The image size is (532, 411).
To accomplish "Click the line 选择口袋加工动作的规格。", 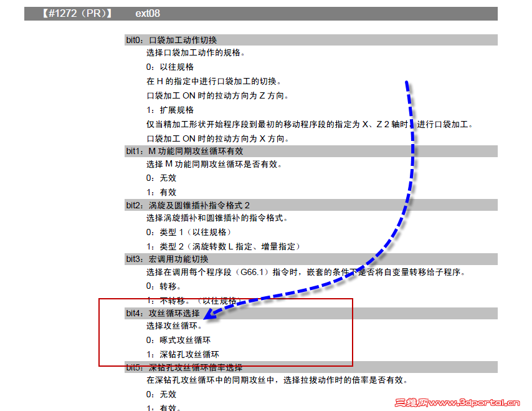I will (x=196, y=52).
